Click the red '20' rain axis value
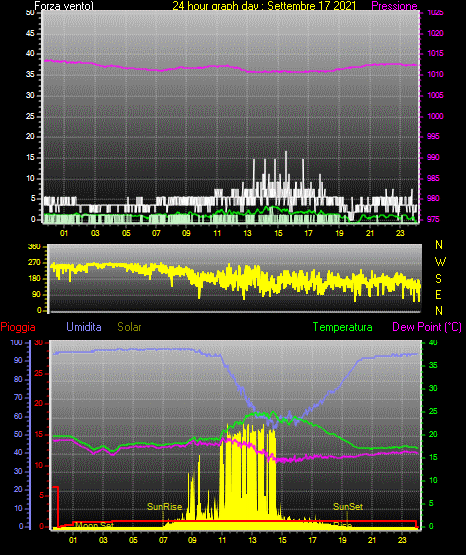466x555 pixels. click(39, 404)
